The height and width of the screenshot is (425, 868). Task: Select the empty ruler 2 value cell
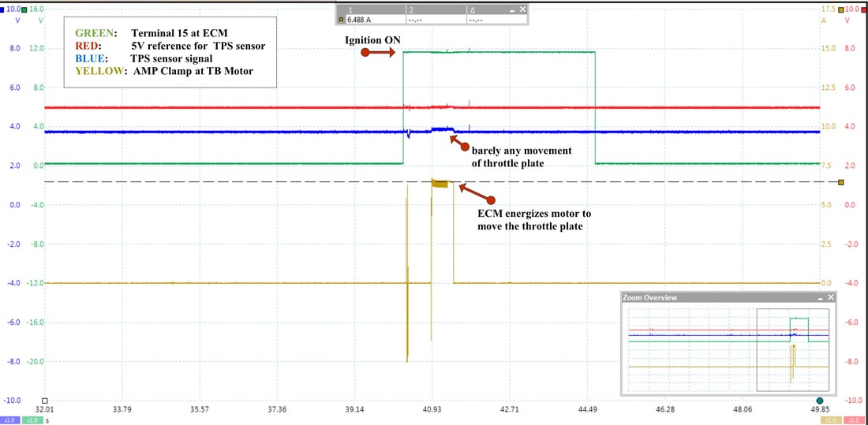click(x=436, y=20)
